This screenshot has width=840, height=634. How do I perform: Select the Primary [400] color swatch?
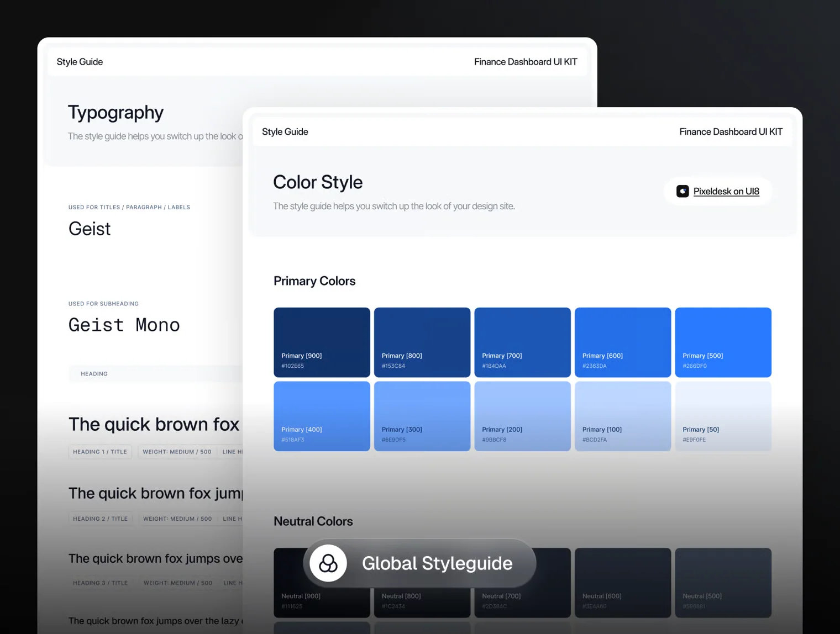click(x=322, y=416)
